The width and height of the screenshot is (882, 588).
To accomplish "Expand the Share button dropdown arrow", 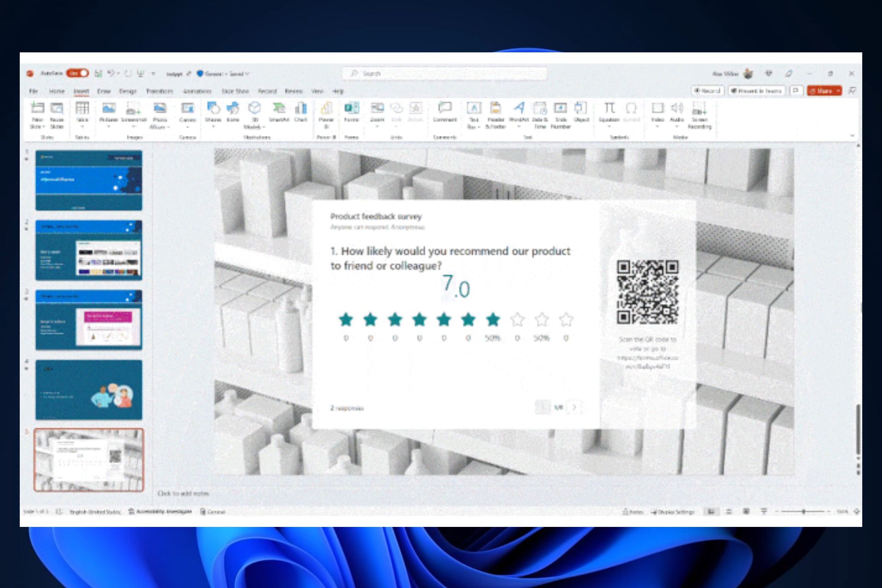I will (x=838, y=91).
